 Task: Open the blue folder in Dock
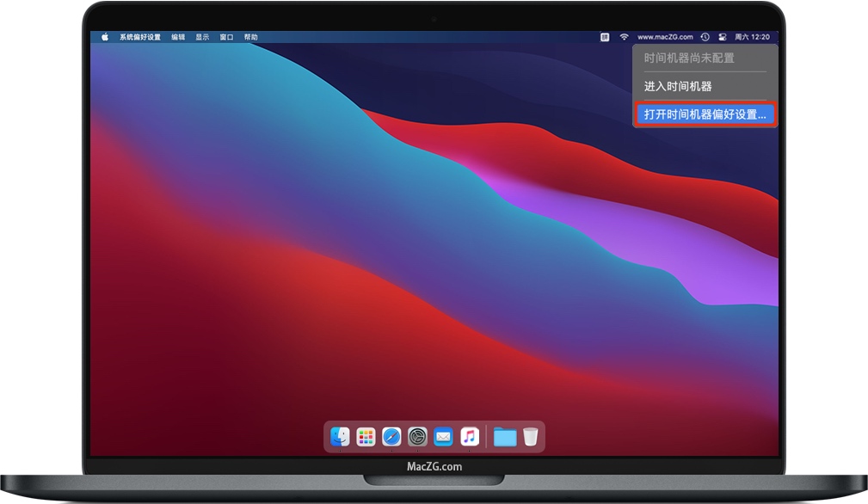point(505,437)
